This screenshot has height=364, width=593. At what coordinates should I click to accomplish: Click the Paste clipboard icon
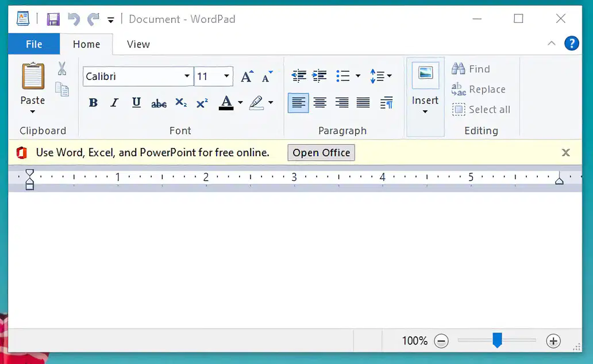point(33,76)
